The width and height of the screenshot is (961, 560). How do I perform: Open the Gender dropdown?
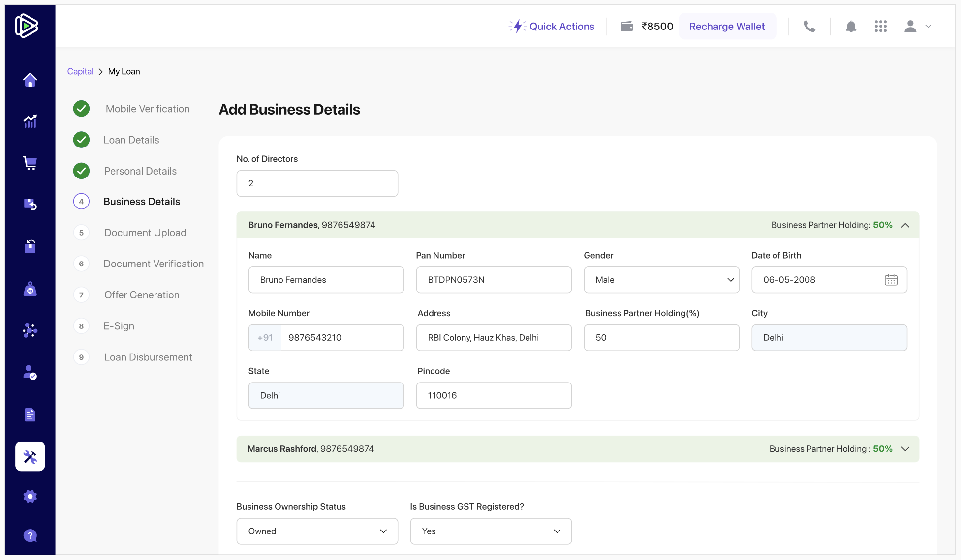pyautogui.click(x=661, y=280)
